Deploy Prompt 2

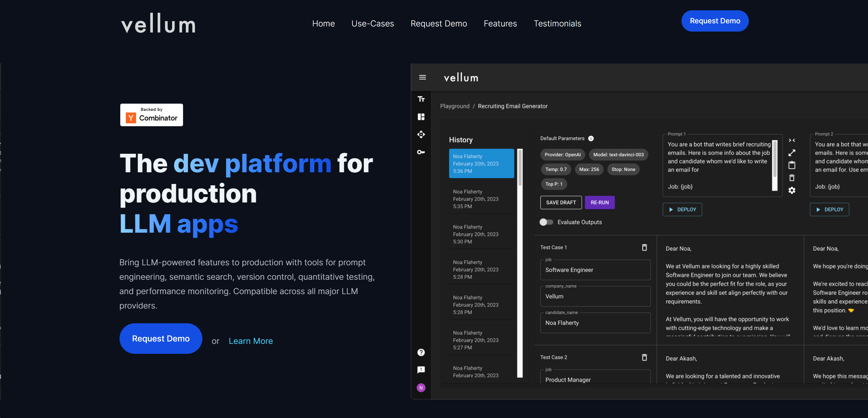(830, 210)
